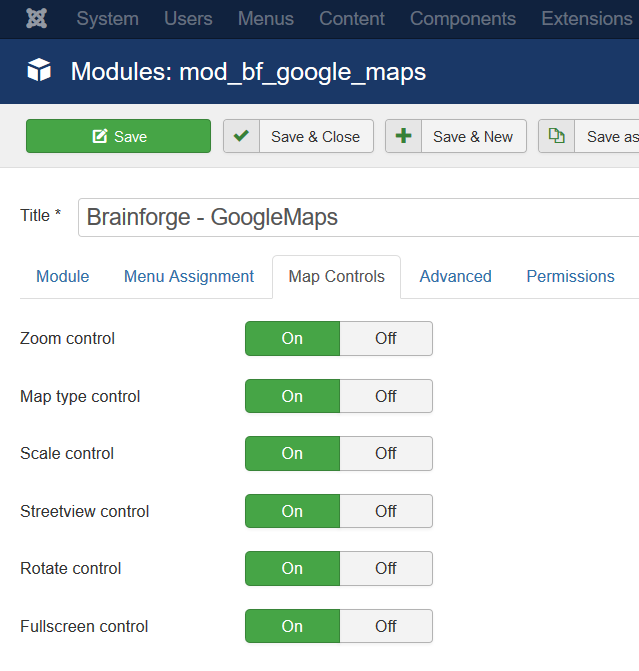Open the Permissions tab
This screenshot has width=639, height=671.
click(x=570, y=276)
